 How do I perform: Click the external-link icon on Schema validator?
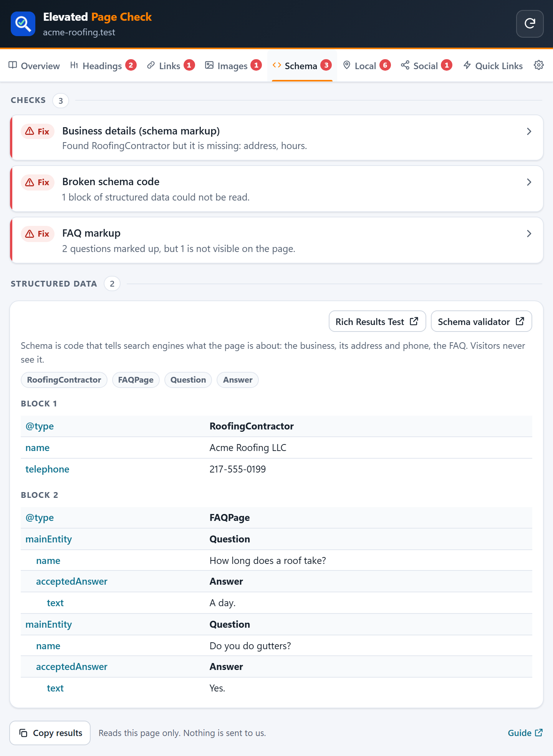[x=520, y=321]
